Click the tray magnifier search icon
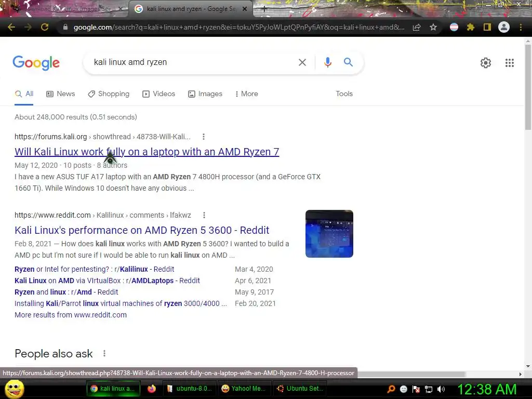 [391, 389]
